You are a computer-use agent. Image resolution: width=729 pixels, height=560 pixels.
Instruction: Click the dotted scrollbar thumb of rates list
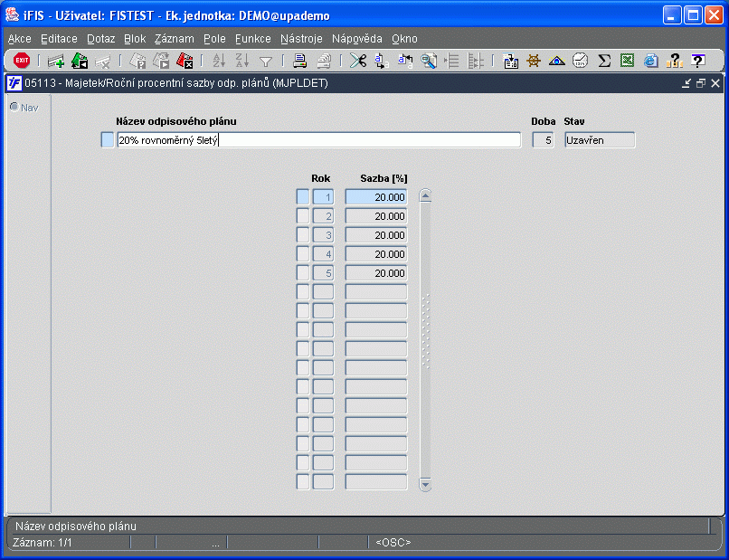coord(425,332)
